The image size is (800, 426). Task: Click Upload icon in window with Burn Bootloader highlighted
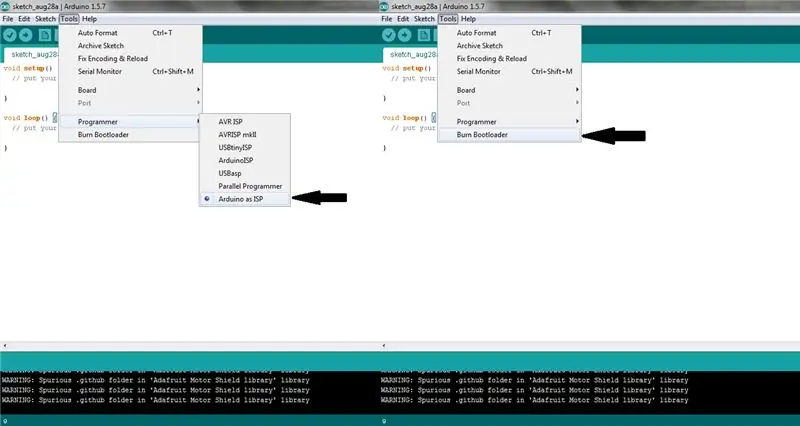tap(404, 35)
